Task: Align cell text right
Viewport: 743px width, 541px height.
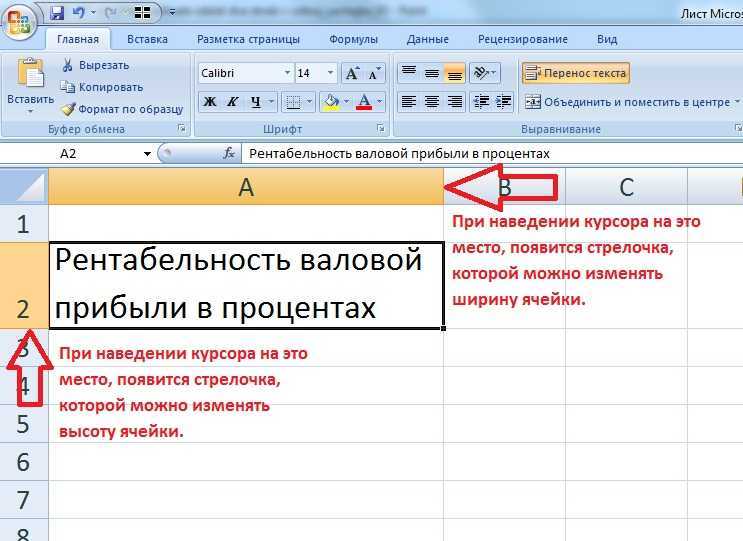Action: tap(454, 102)
